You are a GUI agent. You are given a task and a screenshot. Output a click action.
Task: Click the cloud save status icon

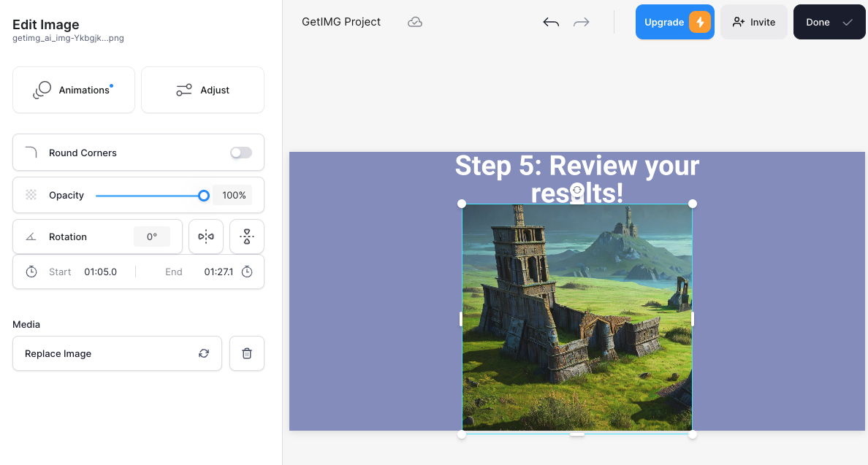[415, 22]
